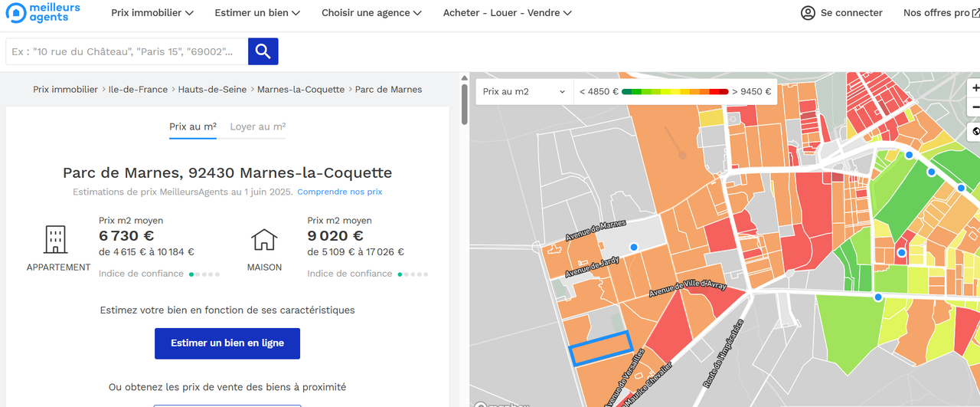
Task: Switch to the Loyer au m² tab
Action: tap(258, 126)
